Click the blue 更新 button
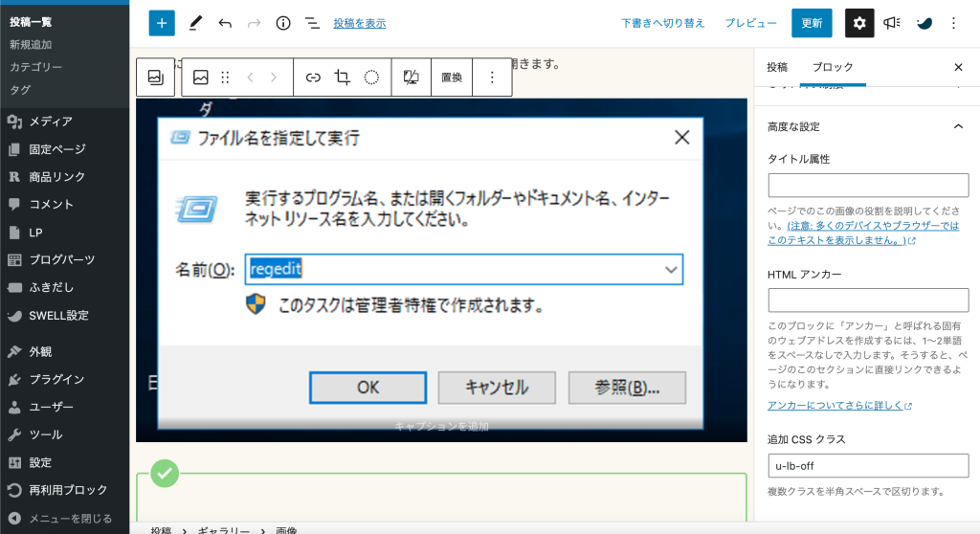 click(x=812, y=23)
